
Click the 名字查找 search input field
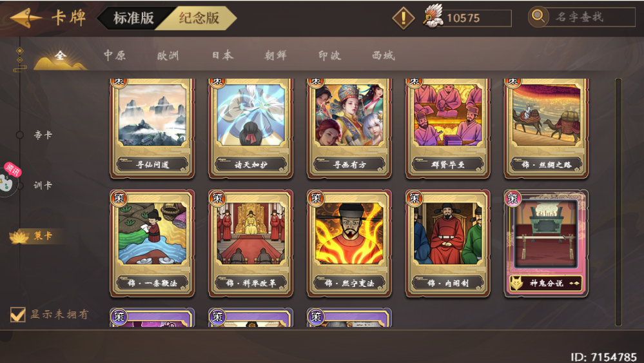(590, 17)
